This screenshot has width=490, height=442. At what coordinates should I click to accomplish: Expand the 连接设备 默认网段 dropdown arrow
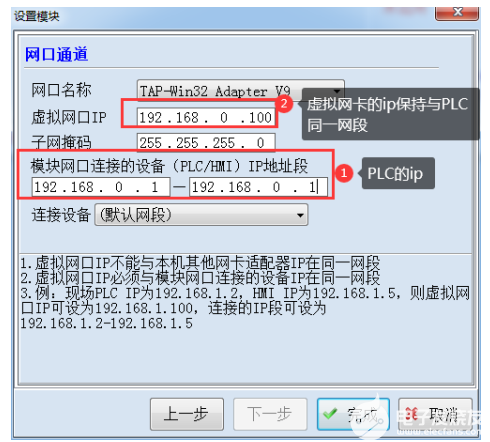coord(300,215)
